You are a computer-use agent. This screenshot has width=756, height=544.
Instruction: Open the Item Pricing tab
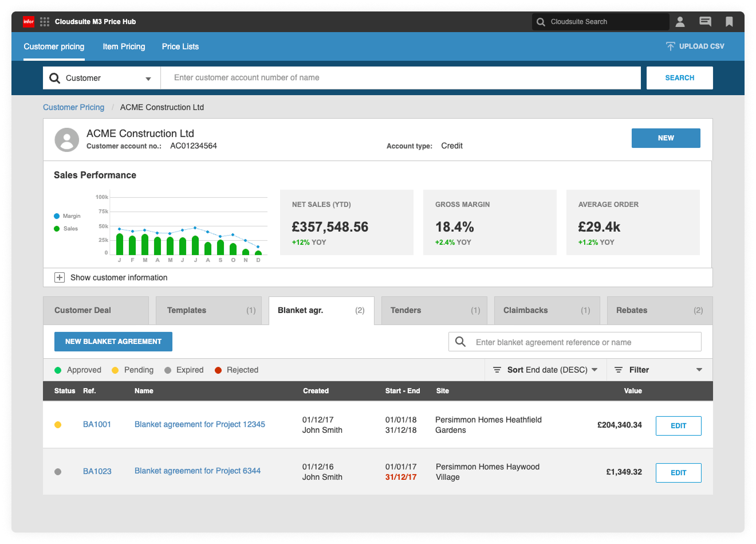(124, 46)
